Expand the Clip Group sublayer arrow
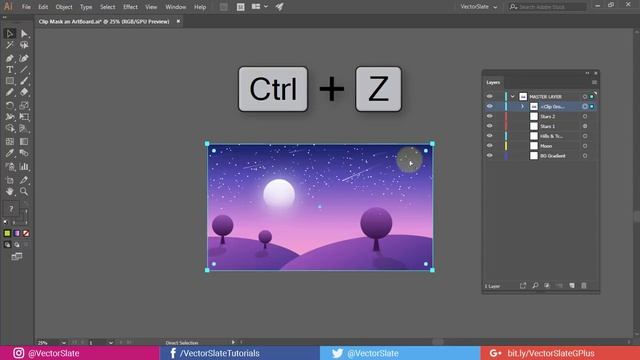The width and height of the screenshot is (640, 360). tap(522, 107)
